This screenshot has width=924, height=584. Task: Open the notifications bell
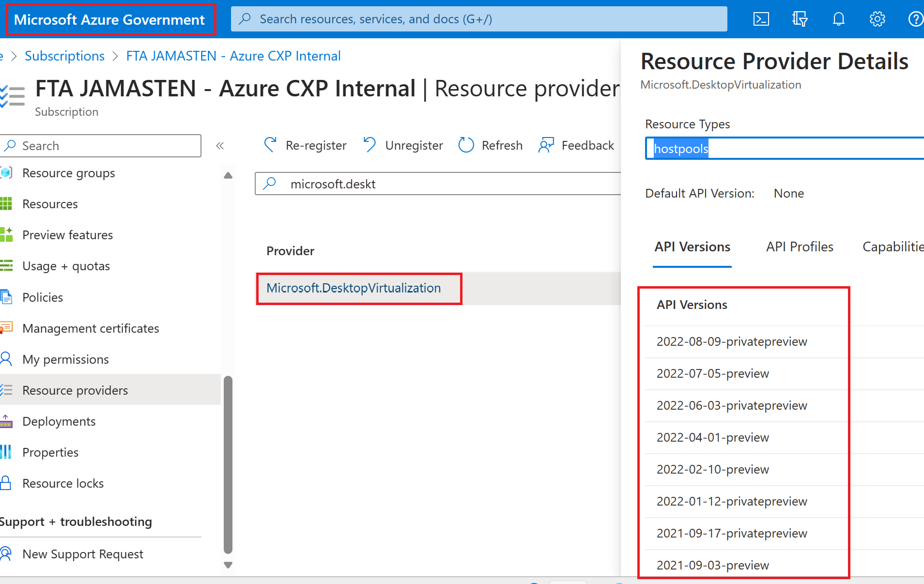point(838,19)
